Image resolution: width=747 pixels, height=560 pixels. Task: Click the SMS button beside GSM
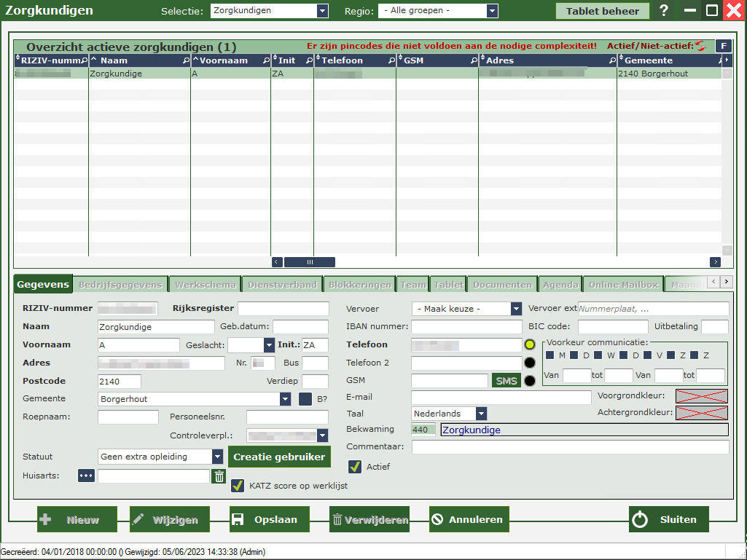[x=506, y=380]
